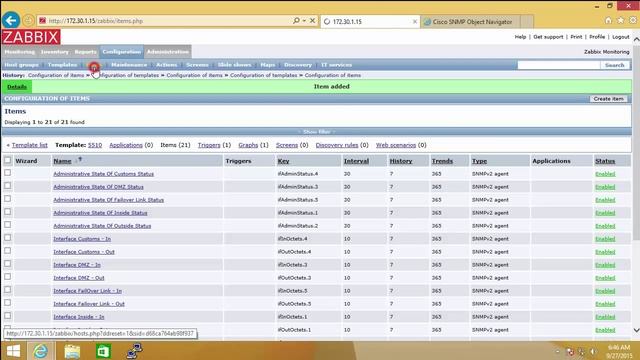Click the Create item button
640x360 pixels.
(x=608, y=99)
